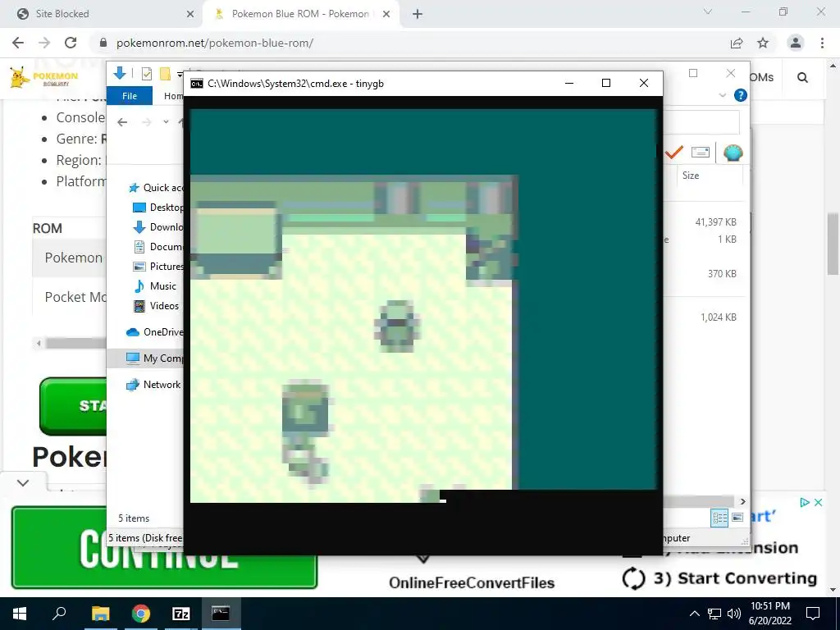Select OneDrive in the Explorer sidebar
This screenshot has height=630, width=840.
(155, 332)
